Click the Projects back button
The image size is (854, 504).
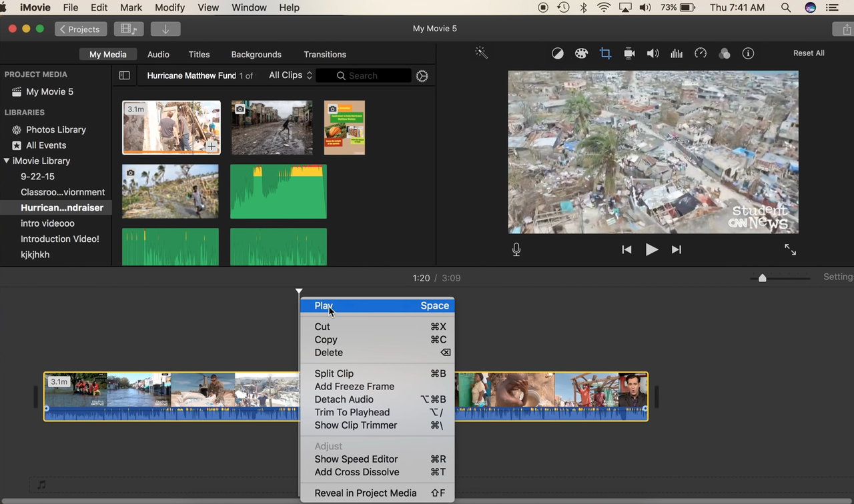point(80,29)
